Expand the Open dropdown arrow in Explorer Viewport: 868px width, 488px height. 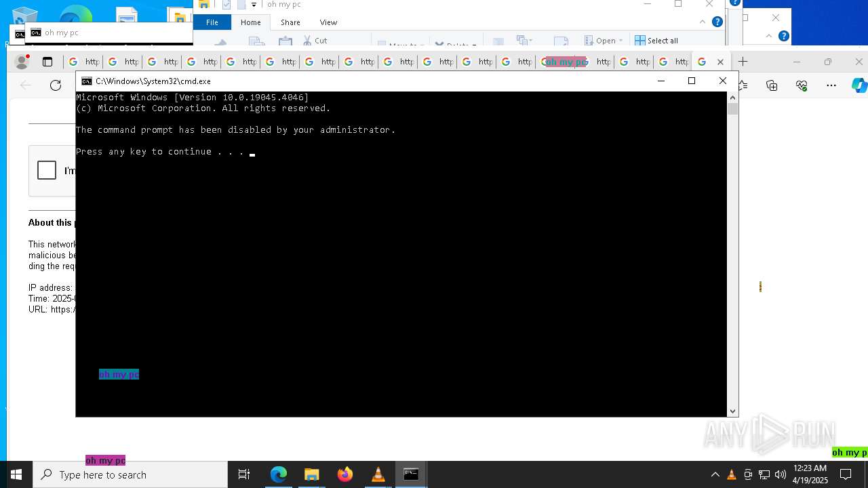(x=620, y=40)
